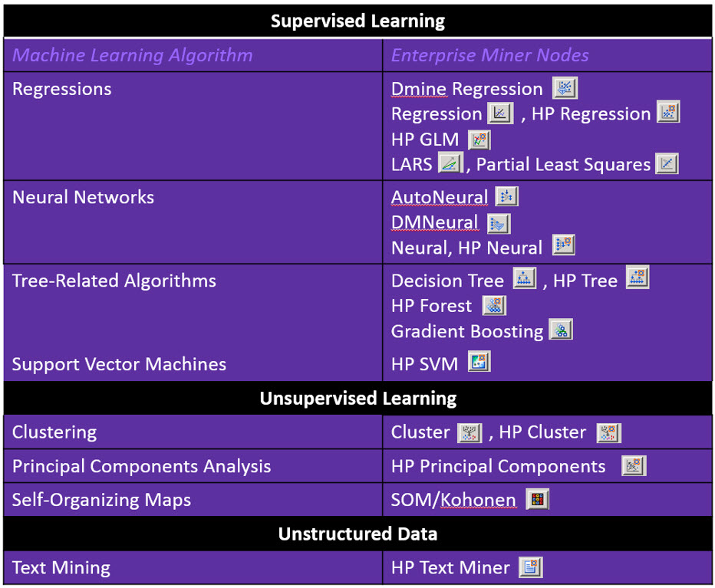Select the HP Text Miner icon
The width and height of the screenshot is (715, 588).
[530, 567]
